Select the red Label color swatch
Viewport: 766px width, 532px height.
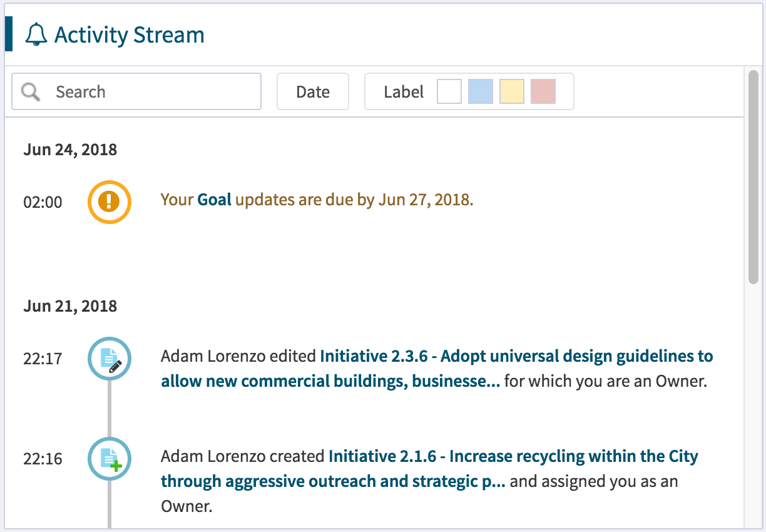click(x=542, y=91)
